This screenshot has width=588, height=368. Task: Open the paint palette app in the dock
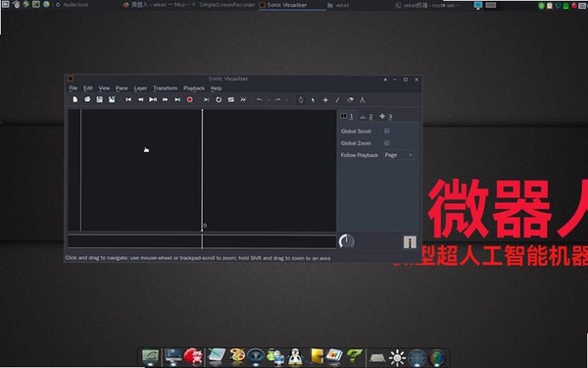coord(236,356)
